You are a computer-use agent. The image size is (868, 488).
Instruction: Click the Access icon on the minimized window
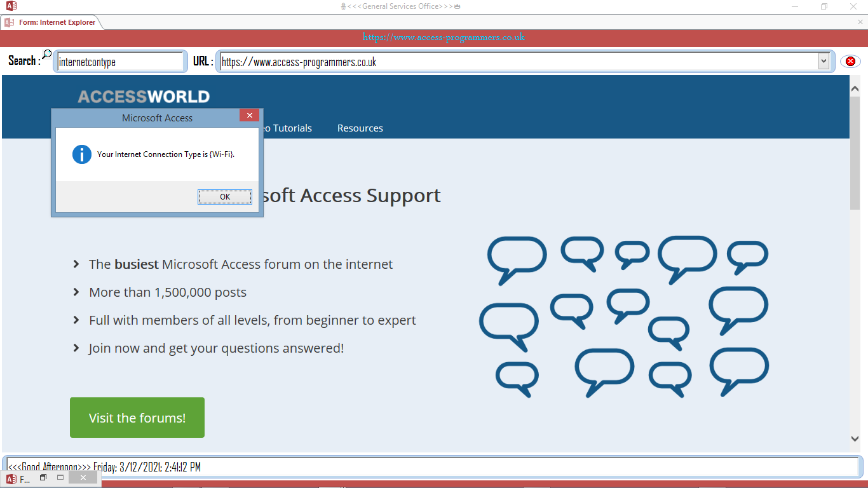[x=11, y=479]
